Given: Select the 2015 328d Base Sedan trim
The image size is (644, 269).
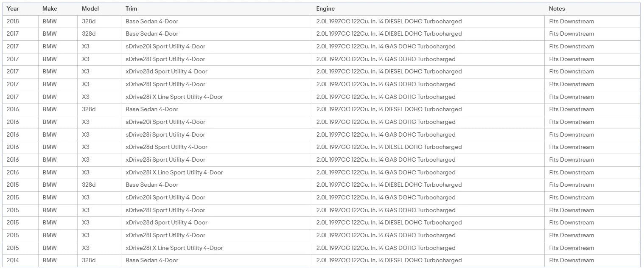Looking at the screenshot, I should click(x=152, y=185).
